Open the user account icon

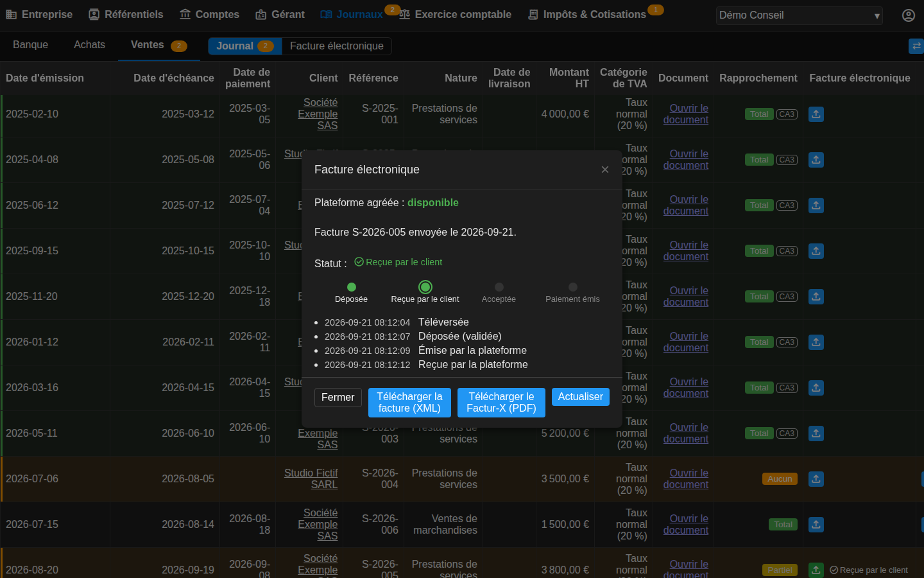(908, 15)
